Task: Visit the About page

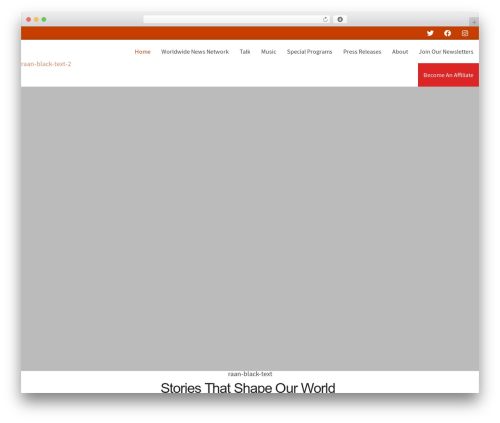Action: tap(400, 52)
